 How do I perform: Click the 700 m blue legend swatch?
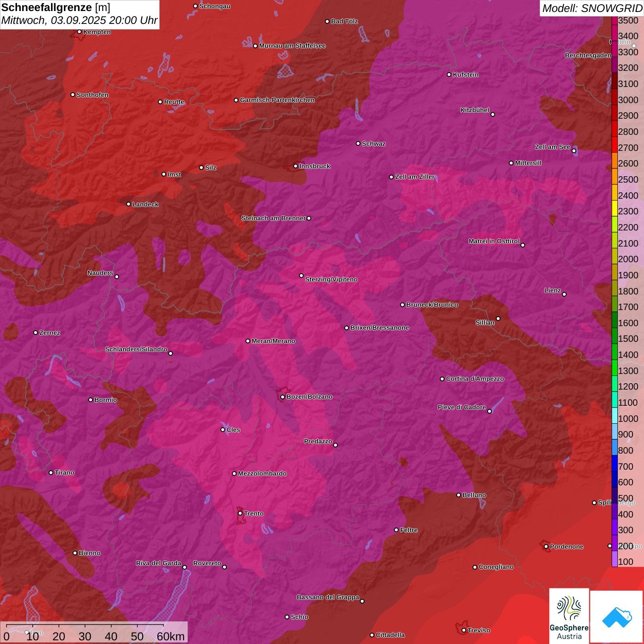click(615, 463)
